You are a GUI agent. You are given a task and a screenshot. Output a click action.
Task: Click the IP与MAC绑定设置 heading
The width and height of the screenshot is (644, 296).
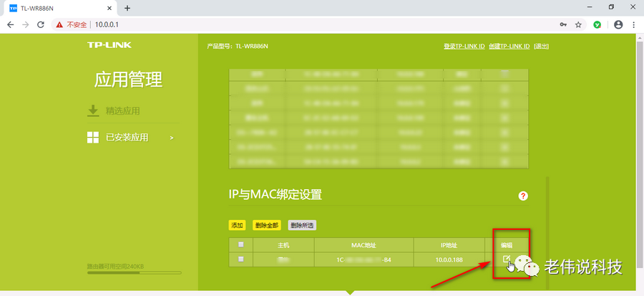(x=275, y=195)
